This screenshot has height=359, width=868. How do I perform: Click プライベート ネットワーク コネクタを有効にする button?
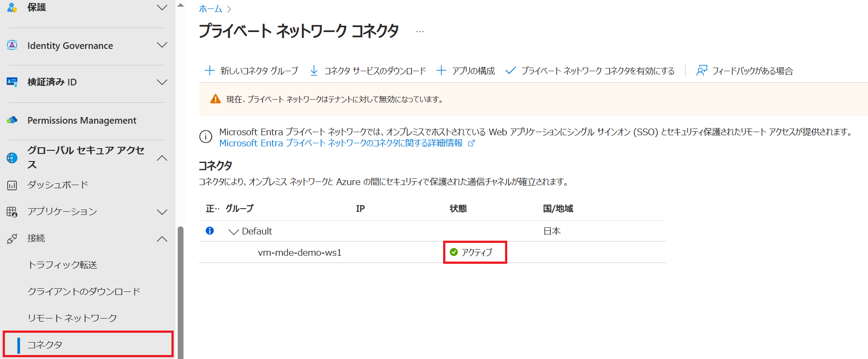(590, 71)
